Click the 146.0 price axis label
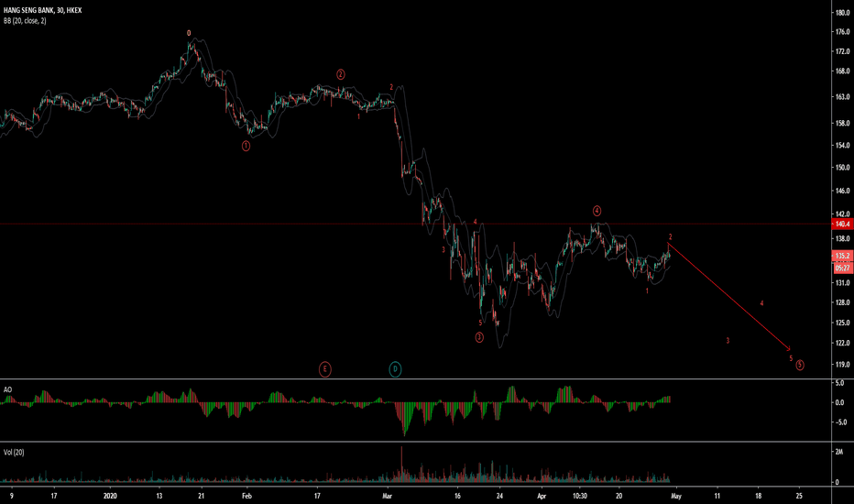This screenshot has width=854, height=504. click(843, 191)
